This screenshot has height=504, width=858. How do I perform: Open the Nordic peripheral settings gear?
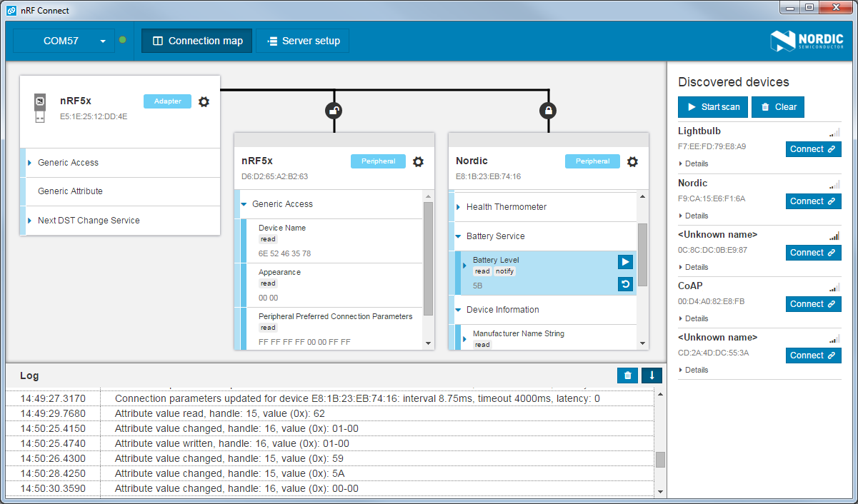point(632,161)
